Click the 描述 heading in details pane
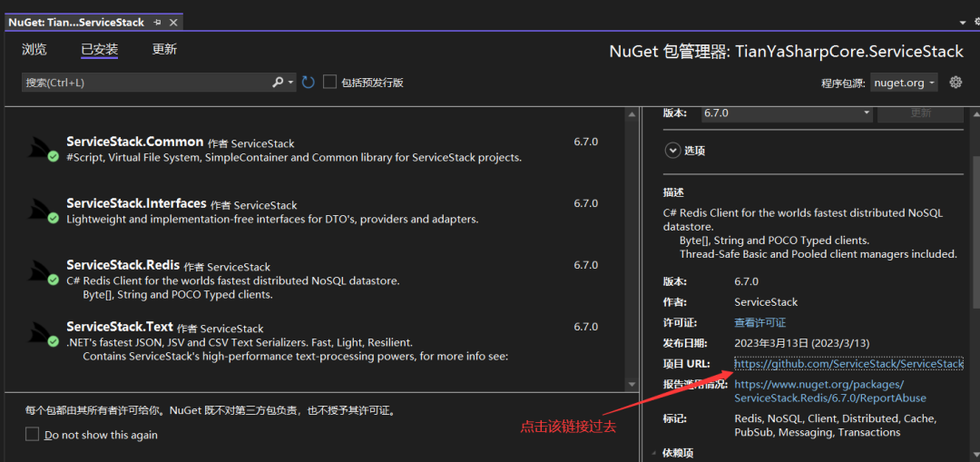980x462 pixels. click(673, 192)
